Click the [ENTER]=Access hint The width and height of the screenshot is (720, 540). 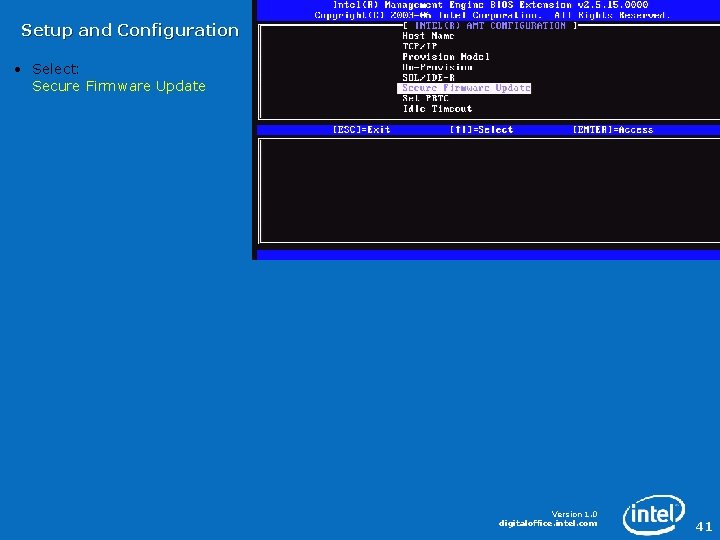coord(613,130)
